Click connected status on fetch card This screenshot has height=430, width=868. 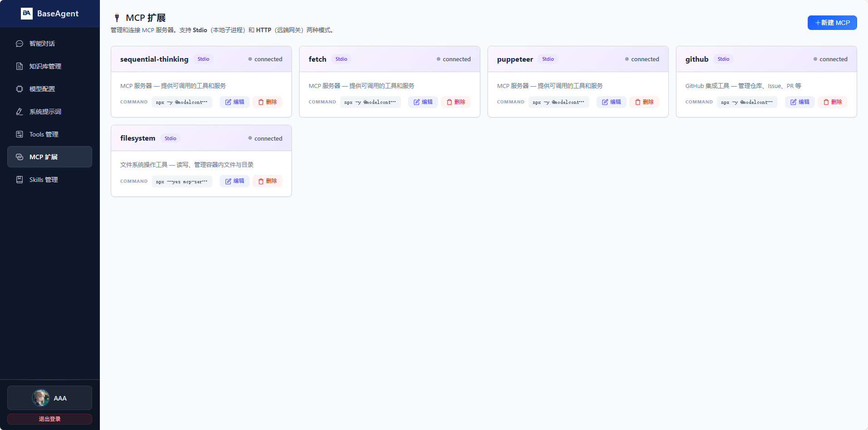454,59
